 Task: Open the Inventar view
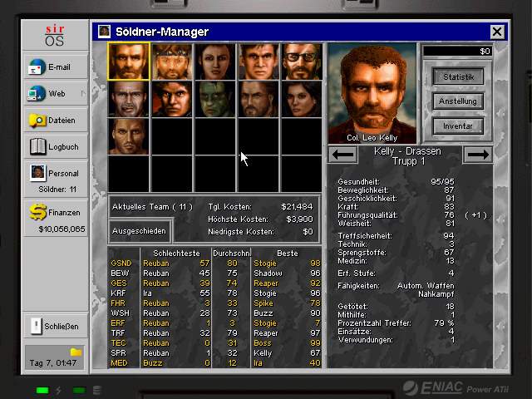click(x=458, y=126)
